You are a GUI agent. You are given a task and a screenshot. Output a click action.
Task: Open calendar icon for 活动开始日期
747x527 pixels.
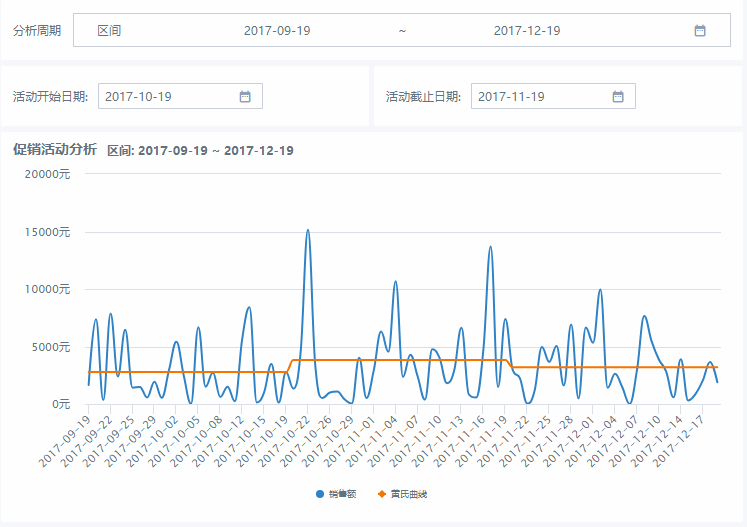[x=245, y=96]
